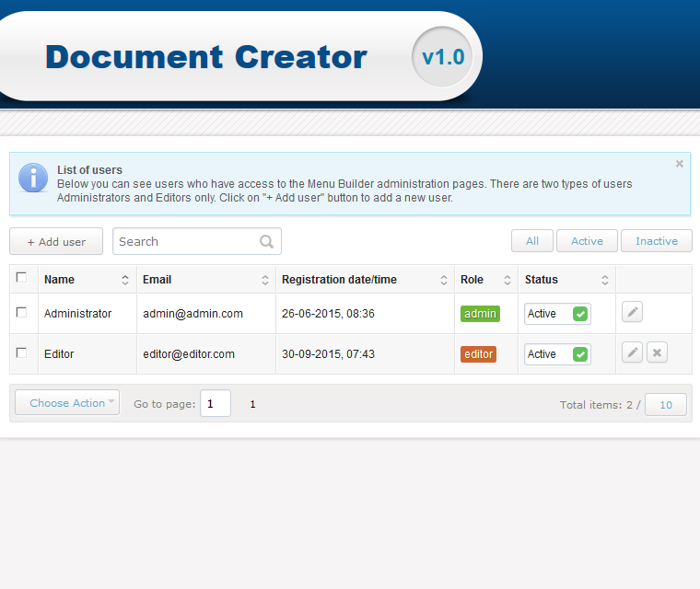Sort by Registration date/time arrows
This screenshot has width=700, height=589.
(x=444, y=280)
